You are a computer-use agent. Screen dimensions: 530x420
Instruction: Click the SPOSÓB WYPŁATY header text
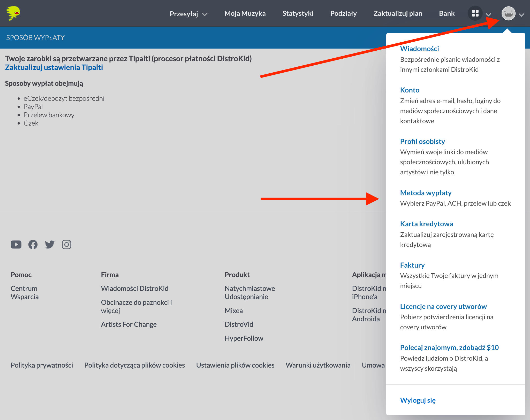pyautogui.click(x=35, y=38)
